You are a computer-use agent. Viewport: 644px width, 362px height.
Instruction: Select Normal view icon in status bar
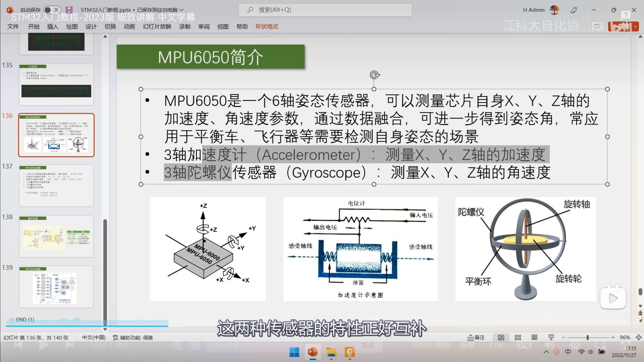[501, 337]
